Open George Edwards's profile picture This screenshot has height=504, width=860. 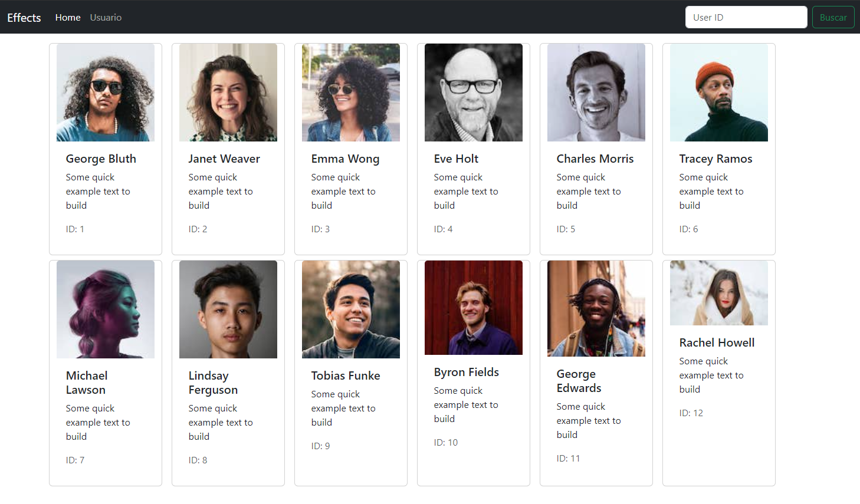tap(596, 308)
